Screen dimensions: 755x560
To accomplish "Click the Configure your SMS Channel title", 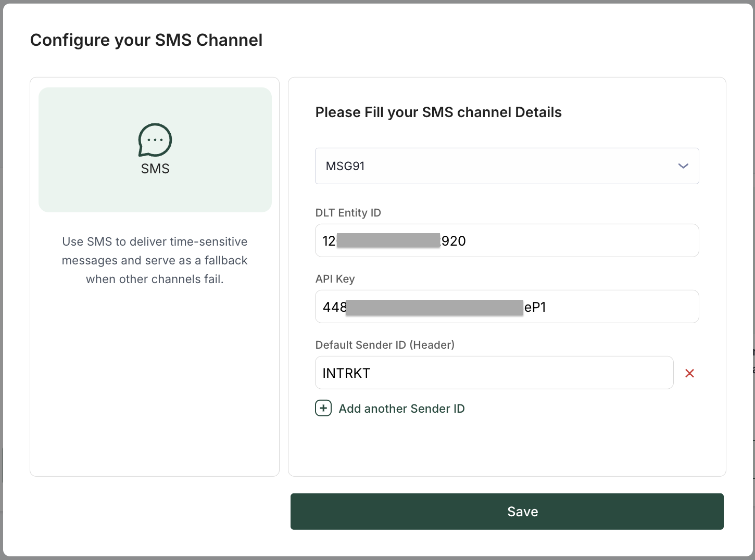I will tap(146, 40).
